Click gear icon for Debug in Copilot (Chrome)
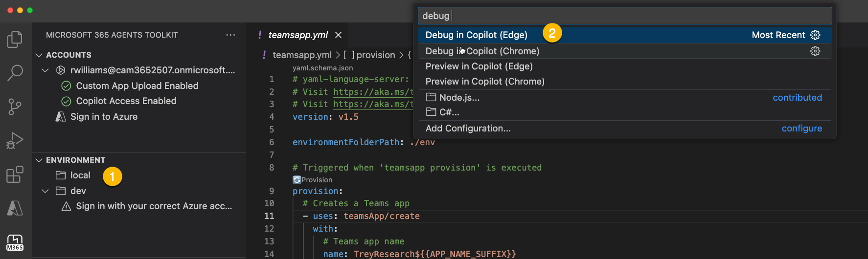The width and height of the screenshot is (868, 259). click(815, 51)
